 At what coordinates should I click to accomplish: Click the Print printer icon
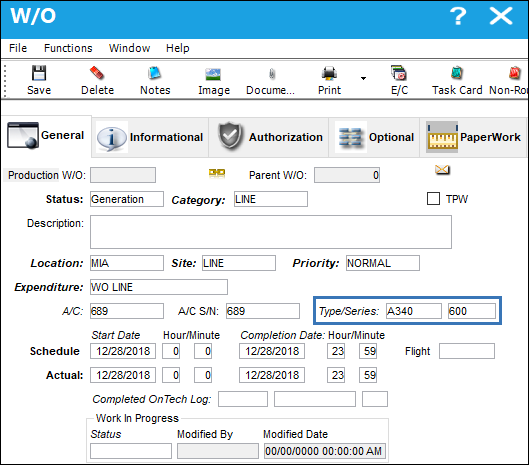click(x=329, y=73)
